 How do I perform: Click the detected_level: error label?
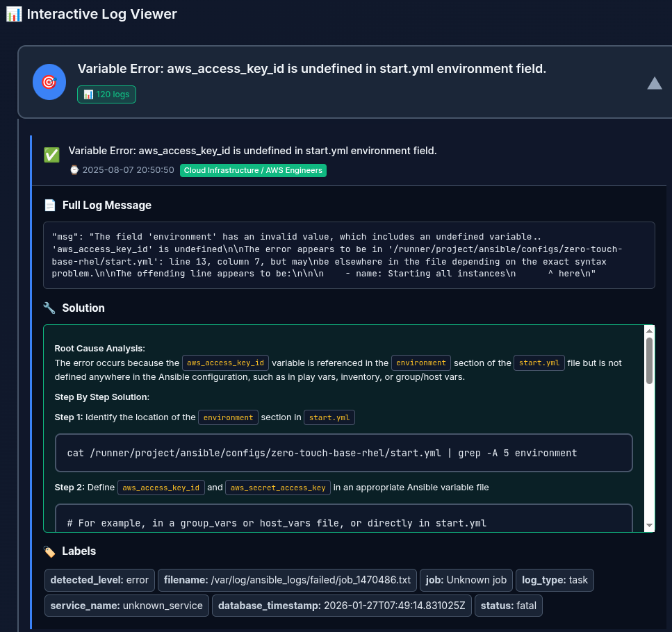(x=99, y=580)
